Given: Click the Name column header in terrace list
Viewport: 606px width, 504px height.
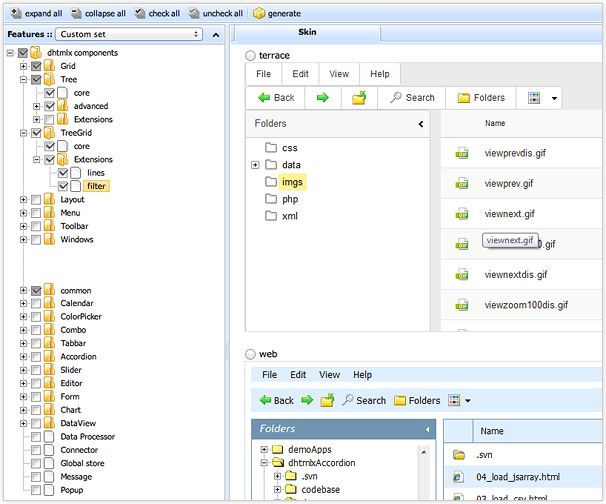Looking at the screenshot, I should click(x=495, y=123).
